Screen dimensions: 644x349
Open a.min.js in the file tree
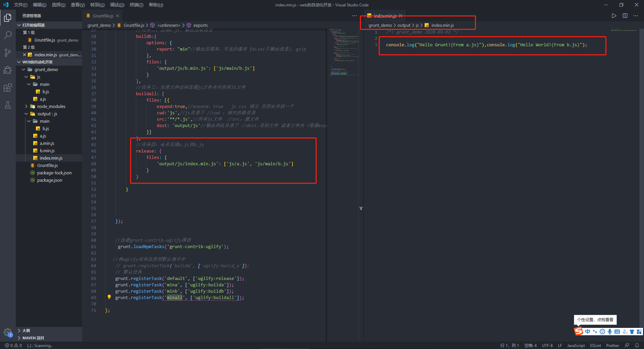49,143
